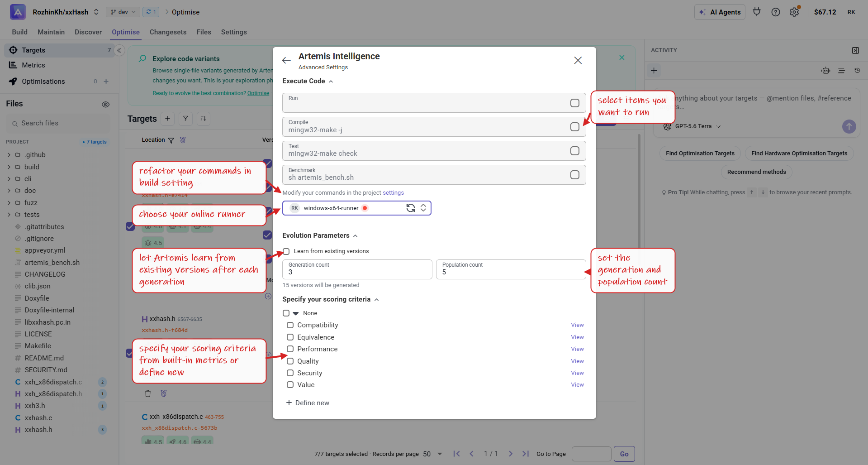Click the robot agent icon in Activity
The height and width of the screenshot is (465, 868).
pos(826,71)
